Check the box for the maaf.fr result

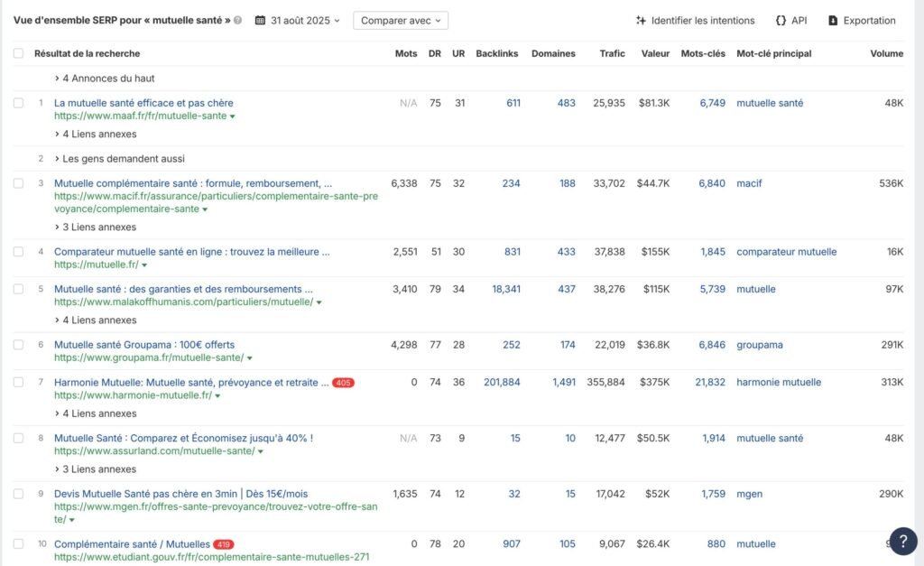click(19, 103)
